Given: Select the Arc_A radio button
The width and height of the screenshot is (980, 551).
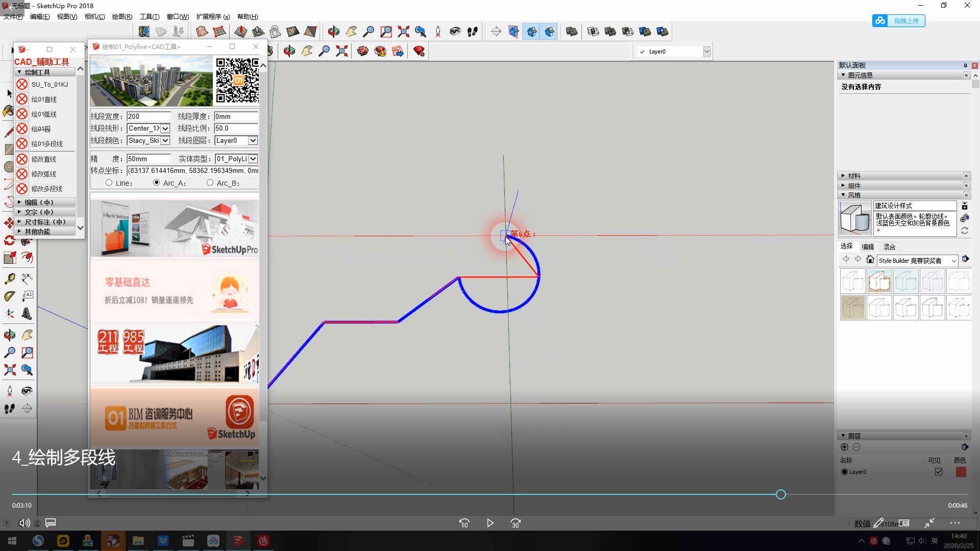Looking at the screenshot, I should pos(157,183).
